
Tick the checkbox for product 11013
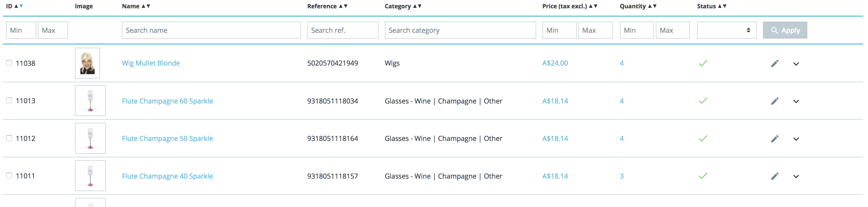[9, 101]
